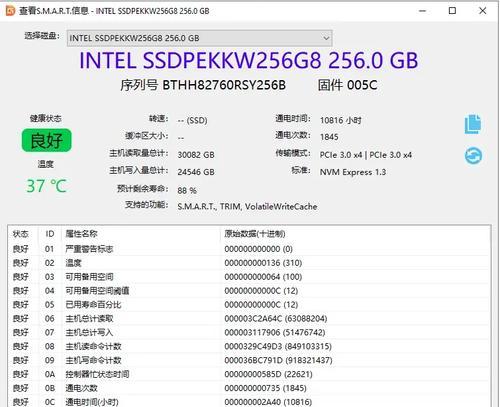500x407 pixels.
Task: Click the blue refresh icon
Action: [x=473, y=156]
